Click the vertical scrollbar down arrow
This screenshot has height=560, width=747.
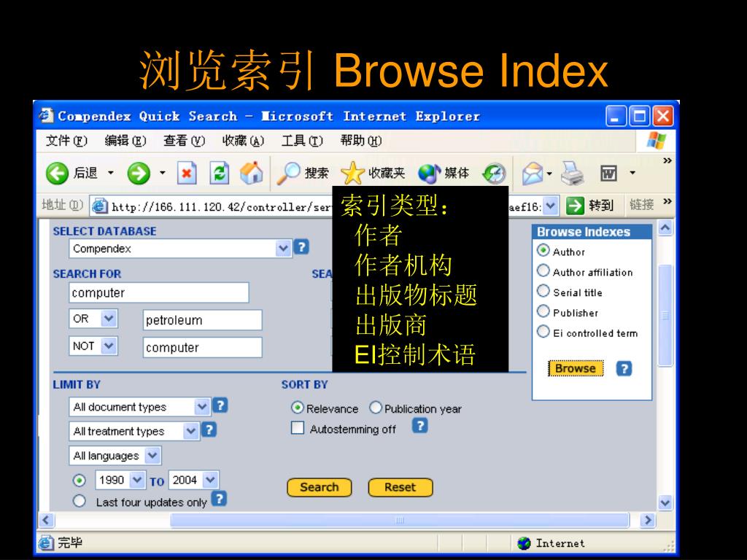pyautogui.click(x=665, y=502)
